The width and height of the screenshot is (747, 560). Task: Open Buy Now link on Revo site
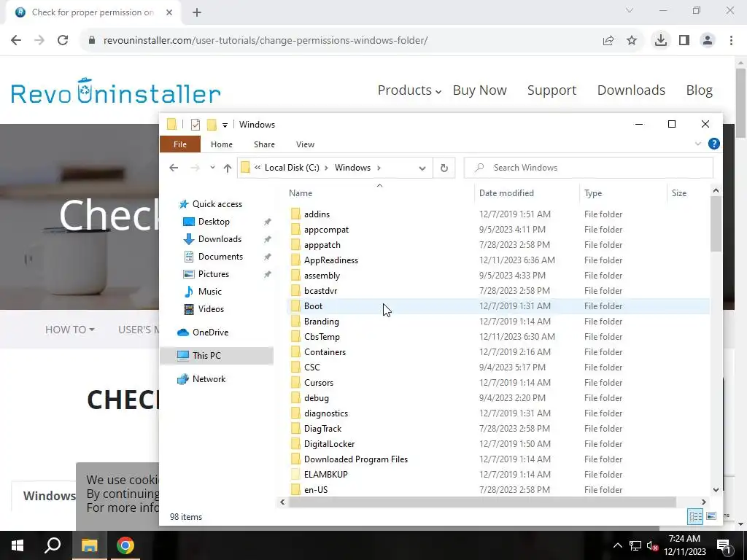click(480, 90)
